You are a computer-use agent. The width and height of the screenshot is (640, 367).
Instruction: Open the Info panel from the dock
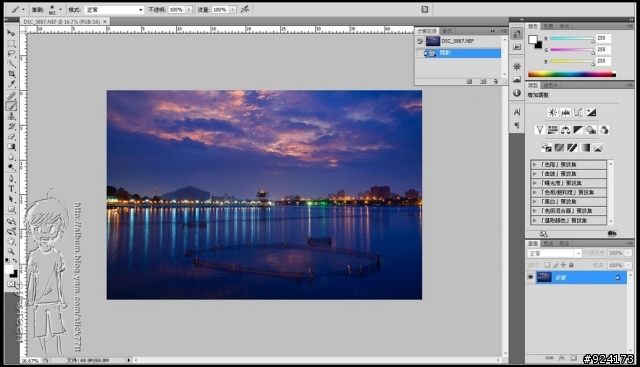(517, 93)
